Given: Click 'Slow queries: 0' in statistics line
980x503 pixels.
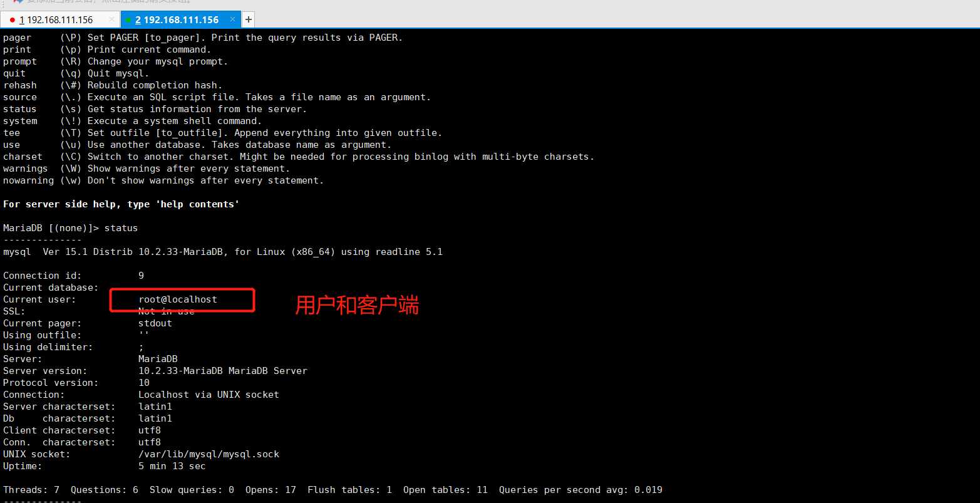Looking at the screenshot, I should 192,490.
